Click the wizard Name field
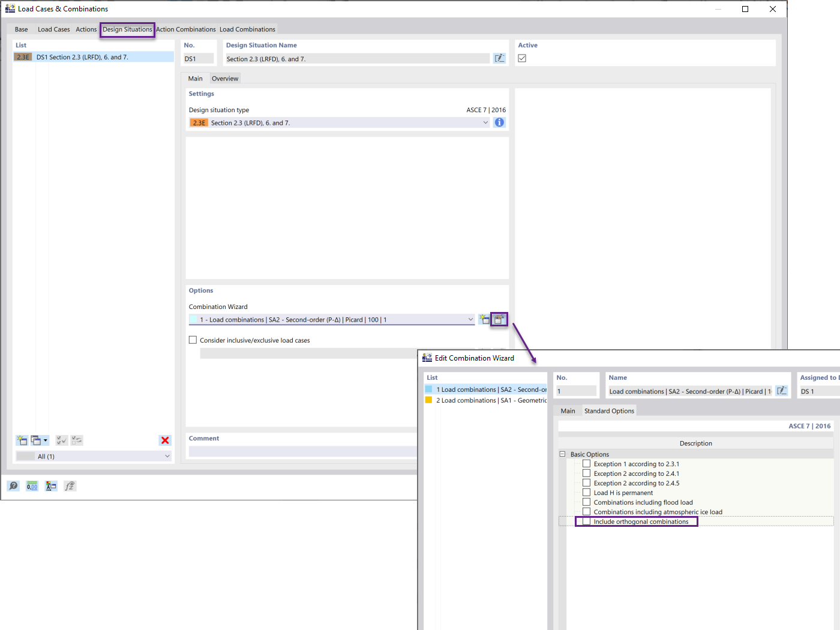This screenshot has height=630, width=840. coord(690,391)
